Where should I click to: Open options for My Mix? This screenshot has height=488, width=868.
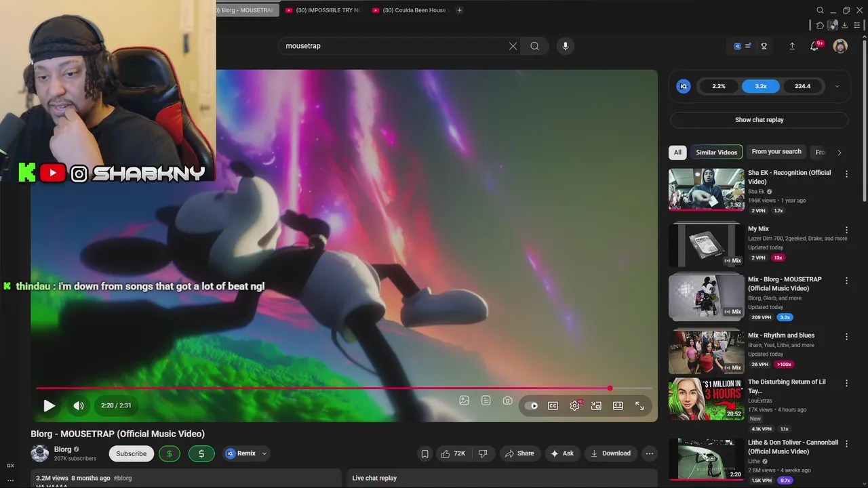pos(846,230)
